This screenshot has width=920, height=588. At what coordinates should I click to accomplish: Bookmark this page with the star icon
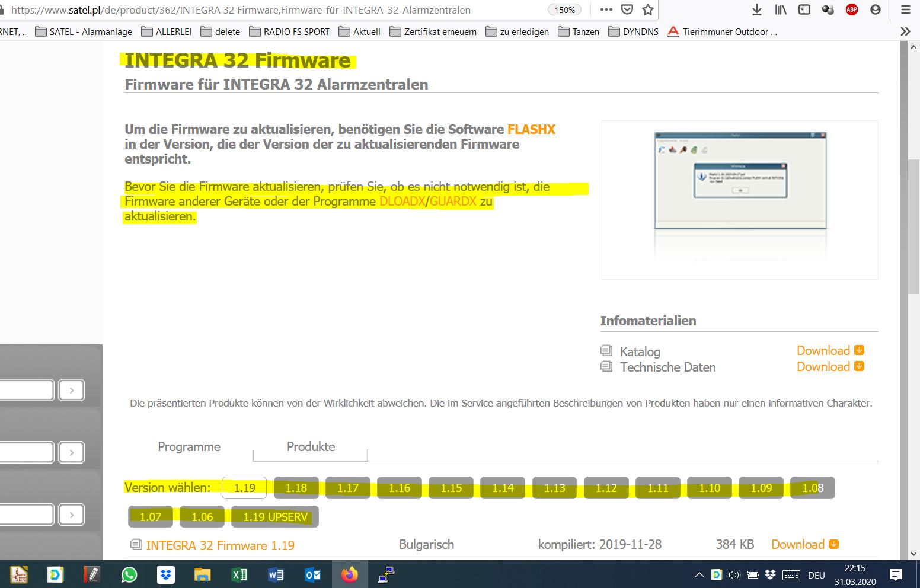648,9
